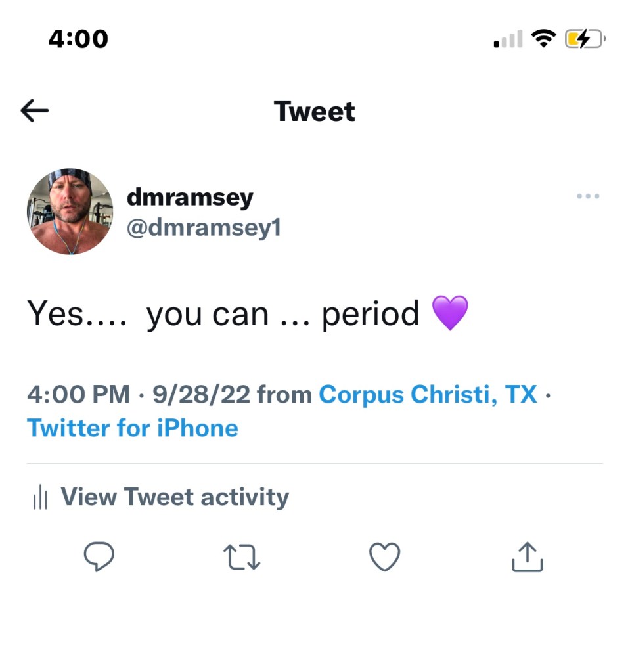Retweet this dmramsey tweet
Screen dimensions: 630x672
[242, 557]
